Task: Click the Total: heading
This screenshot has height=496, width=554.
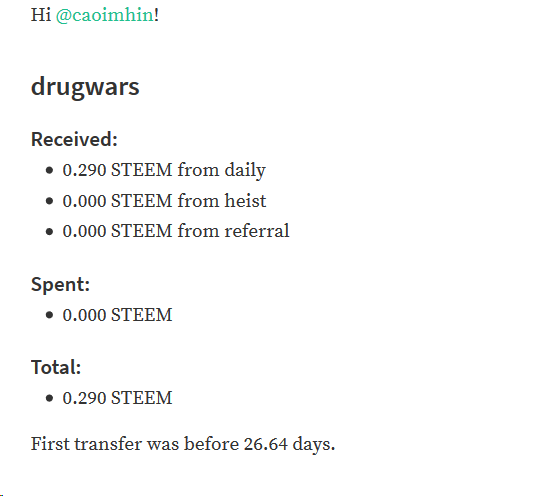Action: click(56, 367)
